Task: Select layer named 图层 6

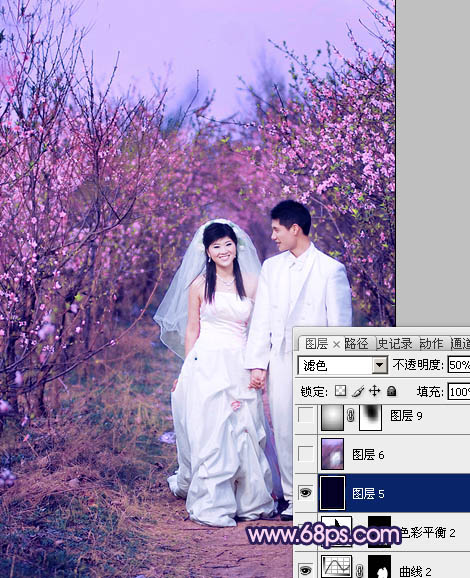Action: pyautogui.click(x=368, y=455)
